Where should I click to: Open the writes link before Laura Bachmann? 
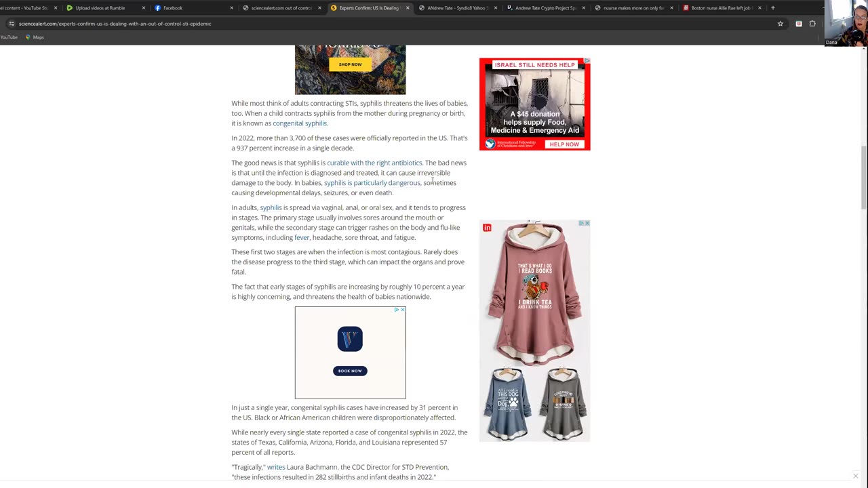click(276, 467)
